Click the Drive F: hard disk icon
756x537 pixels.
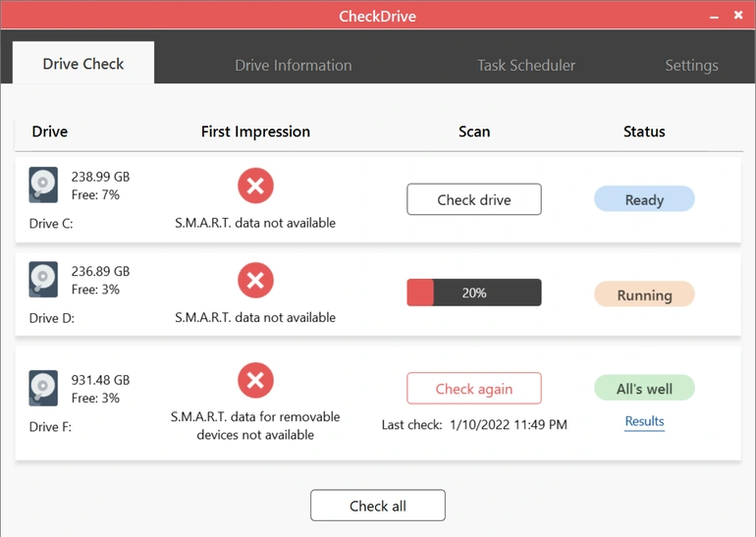pos(43,389)
